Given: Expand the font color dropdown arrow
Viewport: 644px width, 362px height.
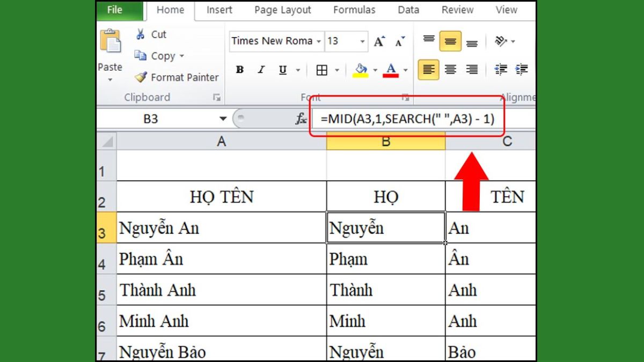Looking at the screenshot, I should pos(405,70).
